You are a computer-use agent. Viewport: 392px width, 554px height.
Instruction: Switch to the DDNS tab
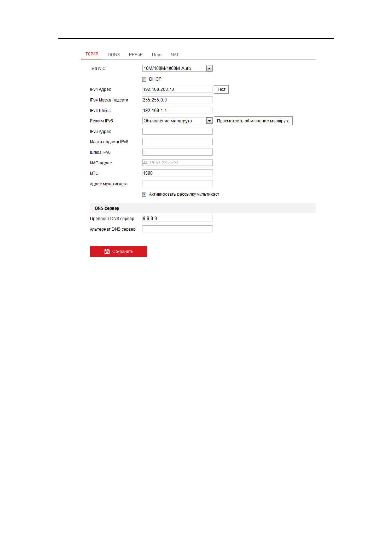point(114,55)
